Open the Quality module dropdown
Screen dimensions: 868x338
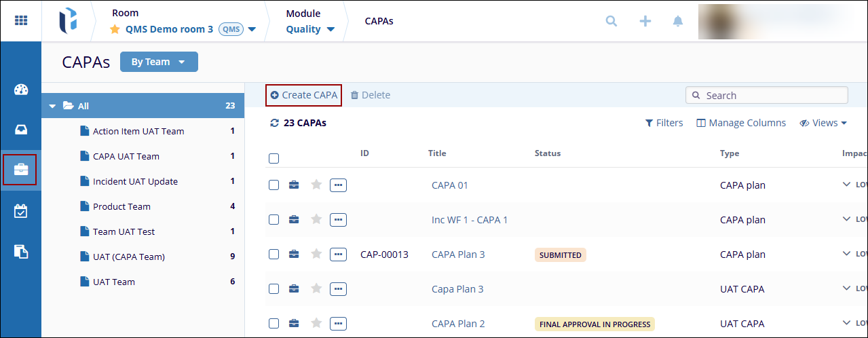tap(310, 29)
